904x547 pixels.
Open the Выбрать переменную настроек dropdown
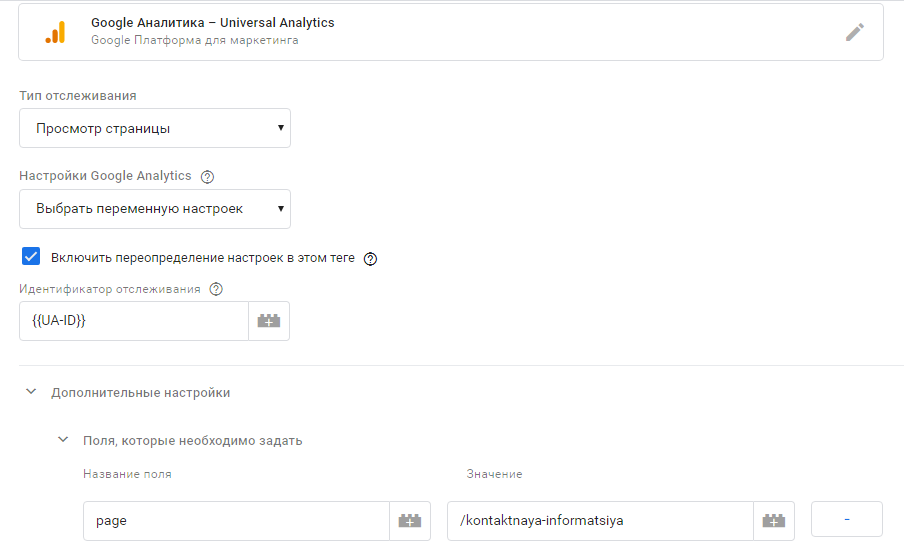tap(155, 209)
